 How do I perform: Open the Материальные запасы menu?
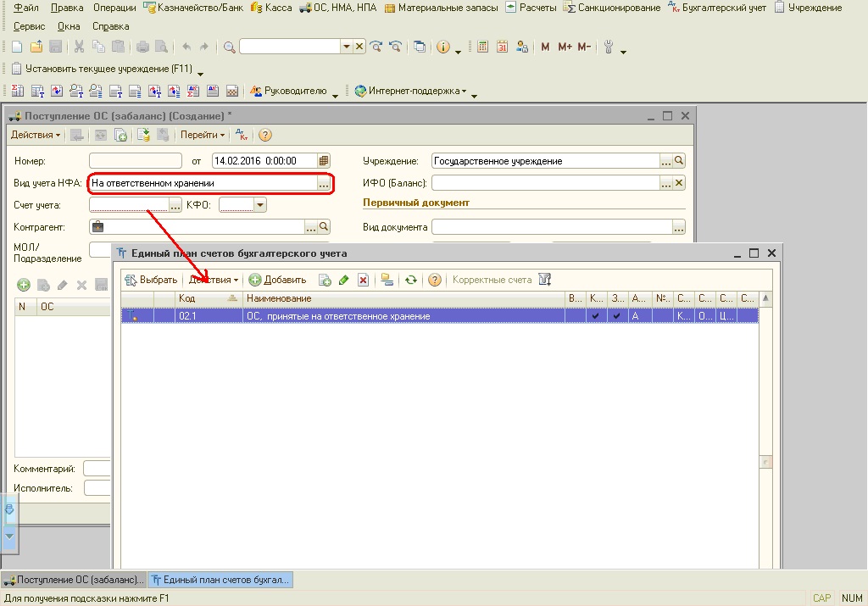442,8
